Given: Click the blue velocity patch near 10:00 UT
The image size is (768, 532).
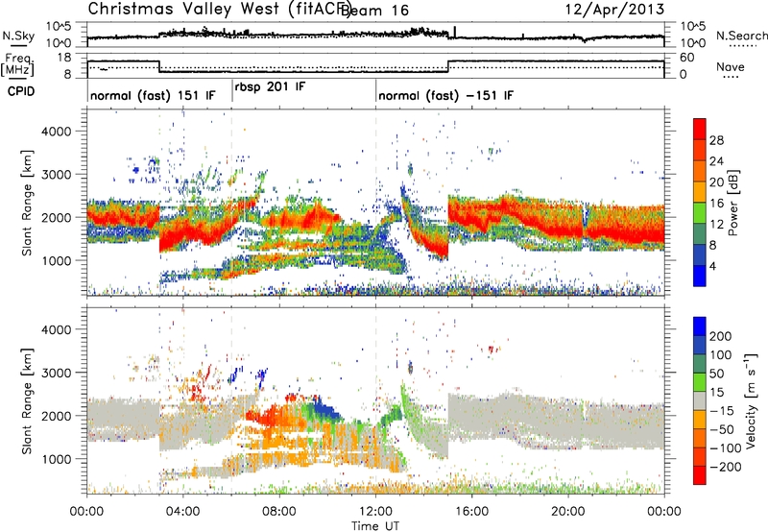Looking at the screenshot, I should 326,409.
